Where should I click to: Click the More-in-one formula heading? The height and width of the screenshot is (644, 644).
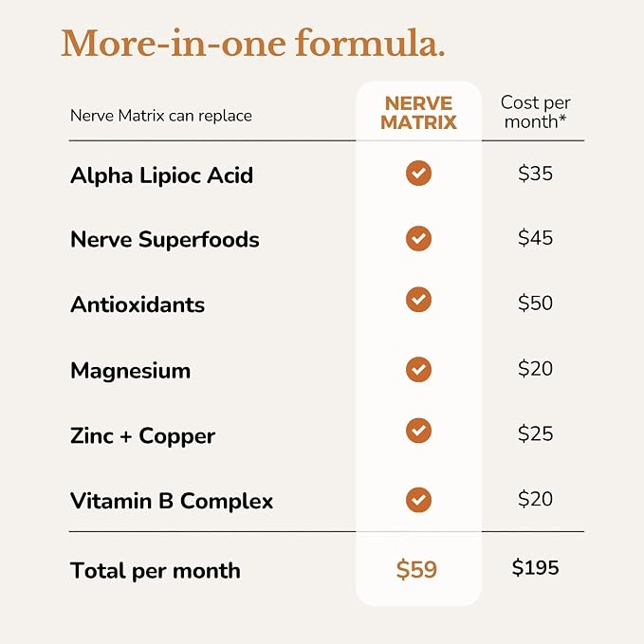252,43
